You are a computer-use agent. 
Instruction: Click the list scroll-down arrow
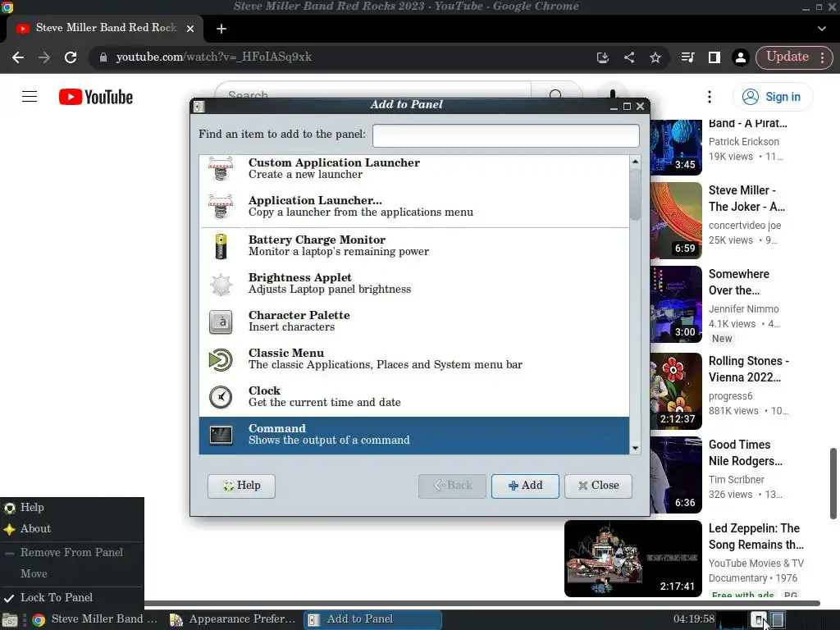[x=636, y=449]
